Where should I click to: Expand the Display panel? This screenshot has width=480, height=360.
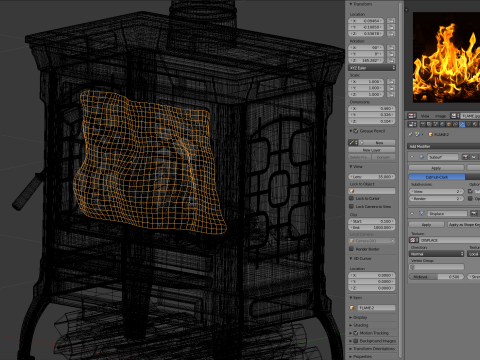point(351,318)
